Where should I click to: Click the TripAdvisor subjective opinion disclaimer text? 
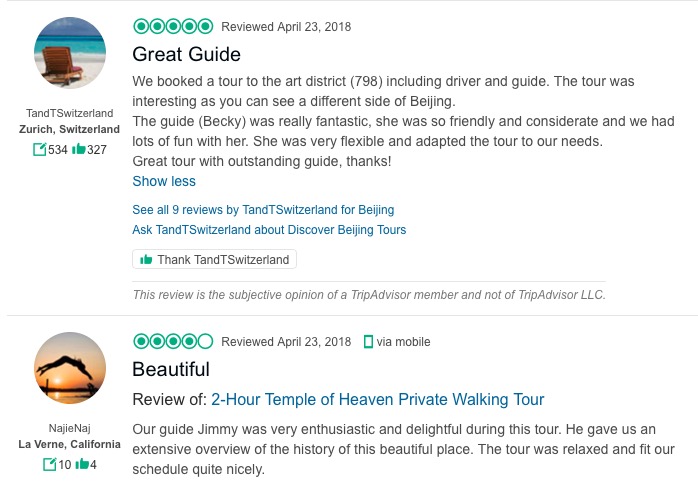coord(369,294)
